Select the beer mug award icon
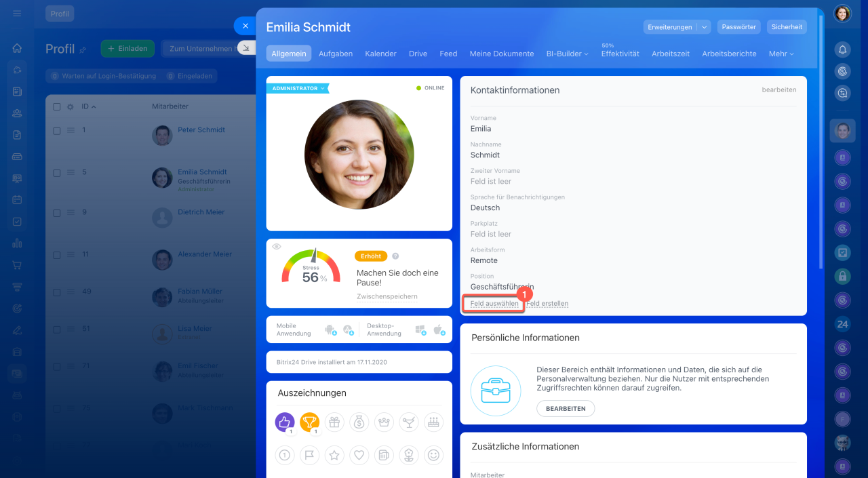 (x=384, y=456)
